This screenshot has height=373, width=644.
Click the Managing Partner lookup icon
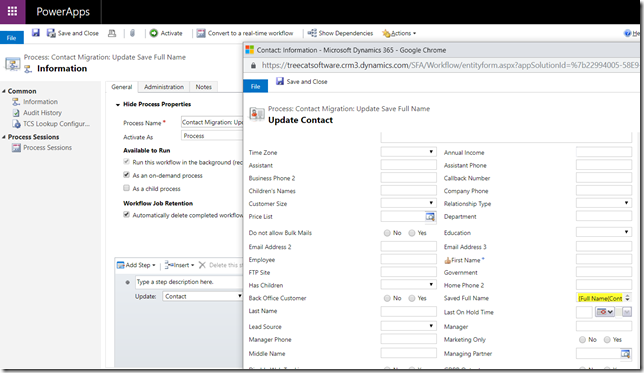click(x=625, y=353)
